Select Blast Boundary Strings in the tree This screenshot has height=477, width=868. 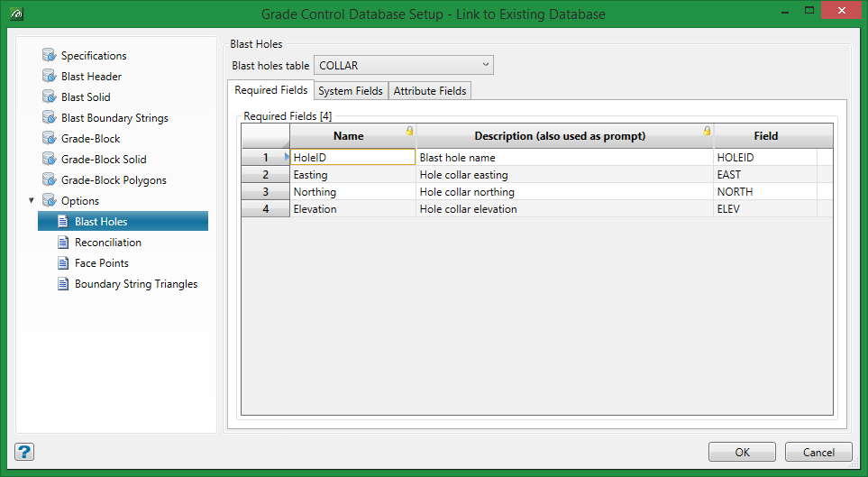pyautogui.click(x=114, y=118)
